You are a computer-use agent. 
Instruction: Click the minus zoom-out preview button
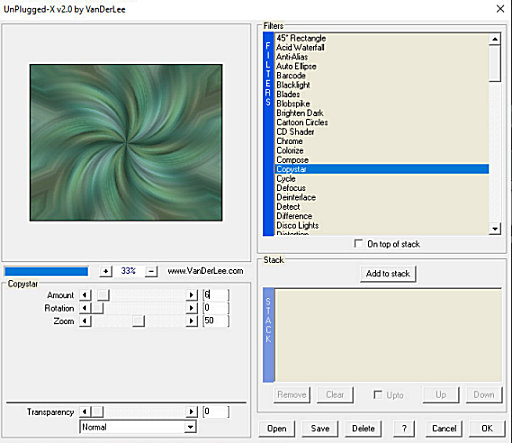click(x=151, y=271)
